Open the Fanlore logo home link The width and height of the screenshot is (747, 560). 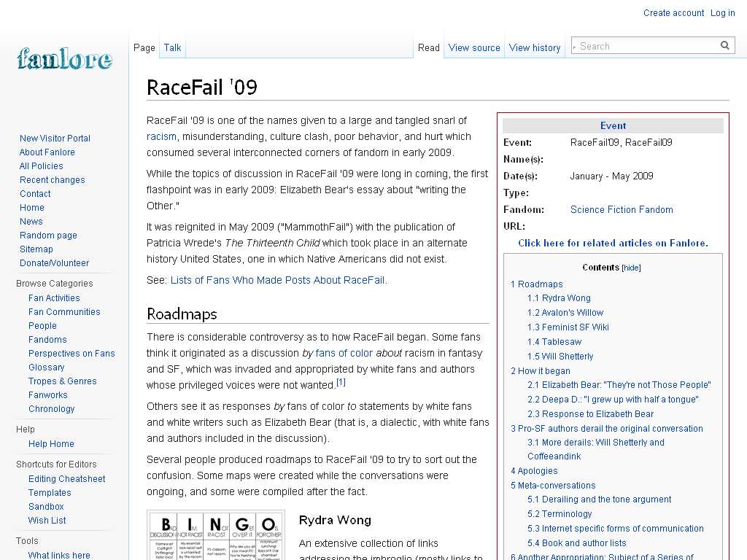click(x=65, y=58)
